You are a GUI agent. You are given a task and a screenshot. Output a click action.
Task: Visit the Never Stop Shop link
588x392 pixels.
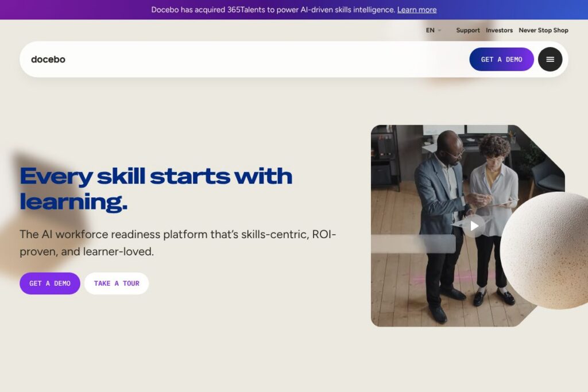pyautogui.click(x=543, y=30)
